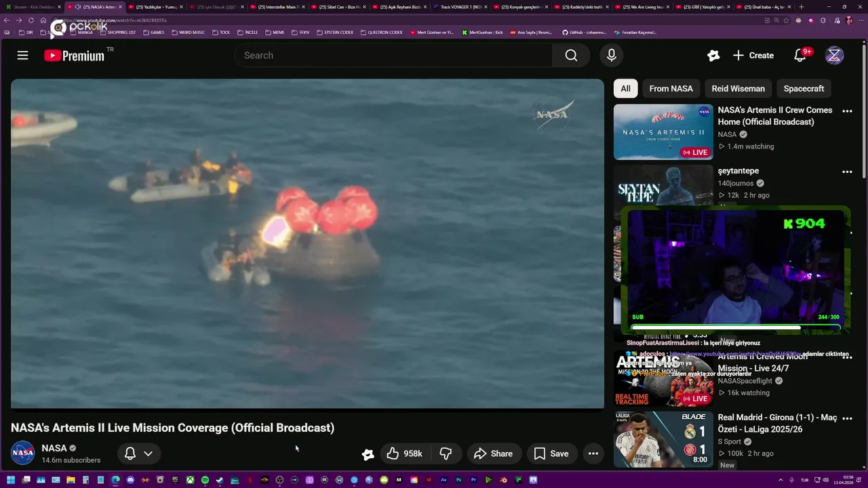868x488 pixels.
Task: Click the Create button
Action: (753, 56)
